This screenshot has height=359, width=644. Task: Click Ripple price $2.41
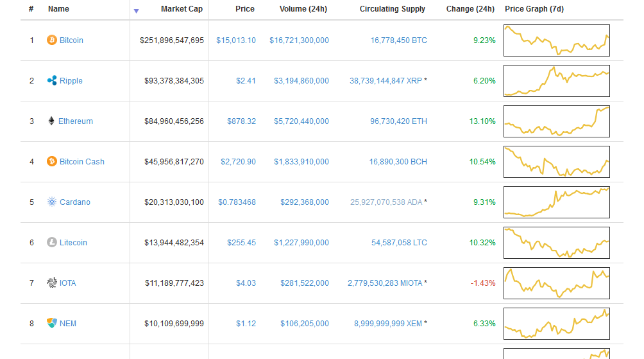point(246,81)
